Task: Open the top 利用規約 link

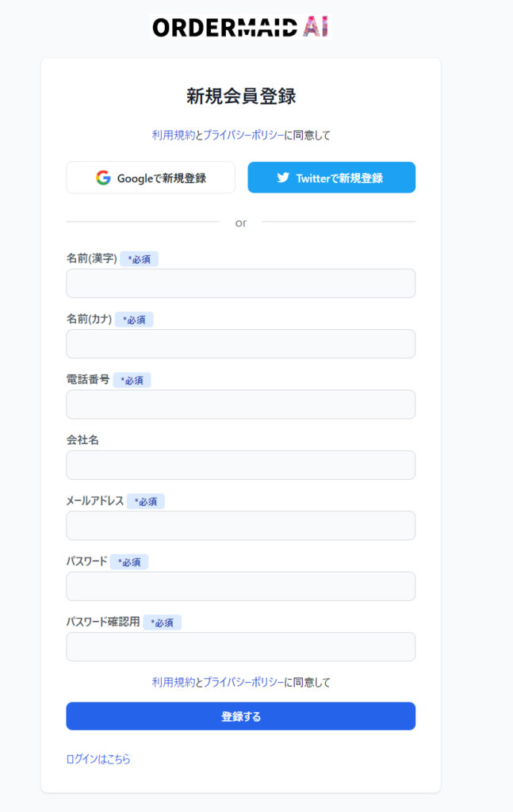Action: pos(174,135)
